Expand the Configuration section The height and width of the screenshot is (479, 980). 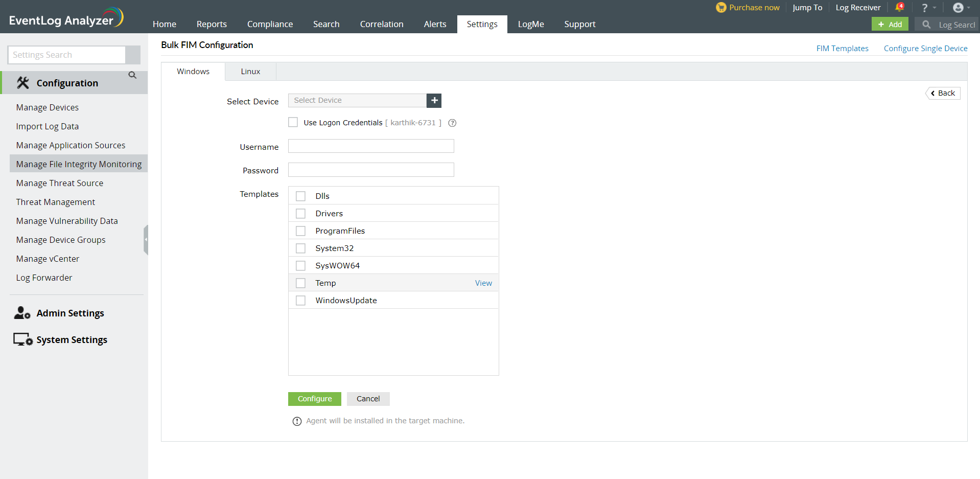(75, 83)
